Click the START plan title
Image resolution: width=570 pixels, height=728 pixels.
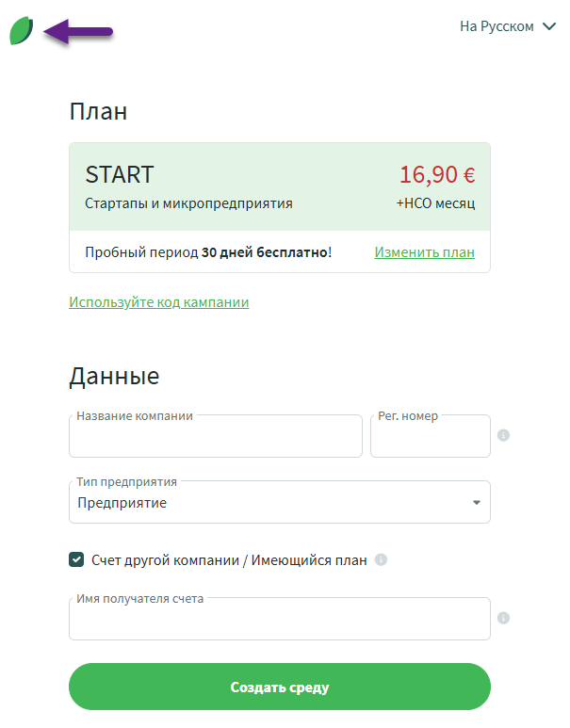click(119, 174)
